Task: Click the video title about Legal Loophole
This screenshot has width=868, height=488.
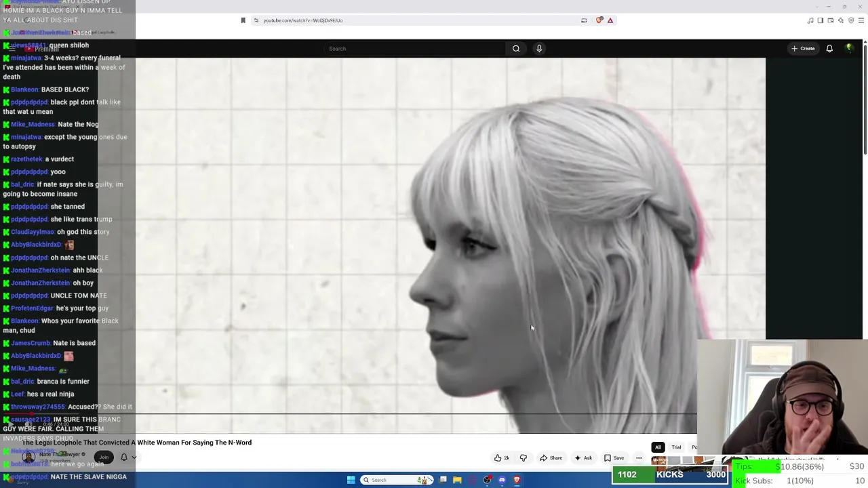Action: pyautogui.click(x=137, y=443)
